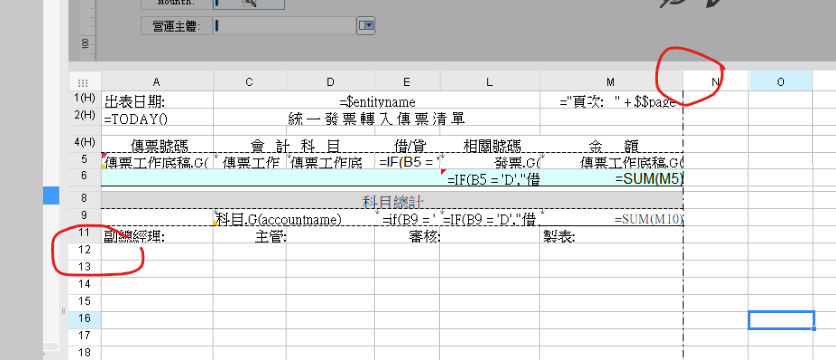Click the 營運主體 input field

click(x=284, y=26)
